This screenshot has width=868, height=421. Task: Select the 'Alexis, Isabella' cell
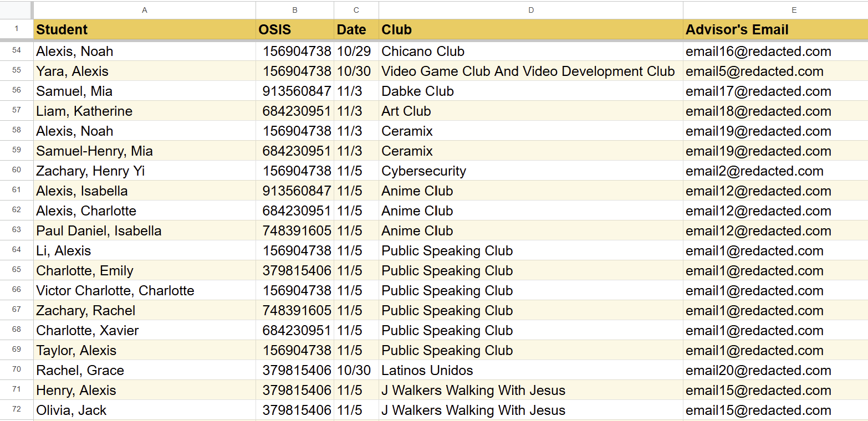coord(145,191)
